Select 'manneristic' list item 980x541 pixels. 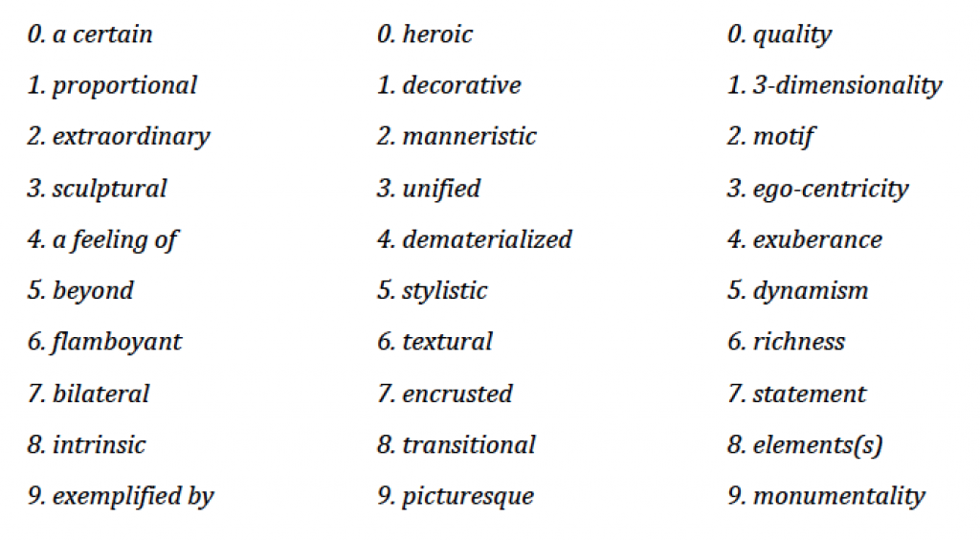(469, 137)
